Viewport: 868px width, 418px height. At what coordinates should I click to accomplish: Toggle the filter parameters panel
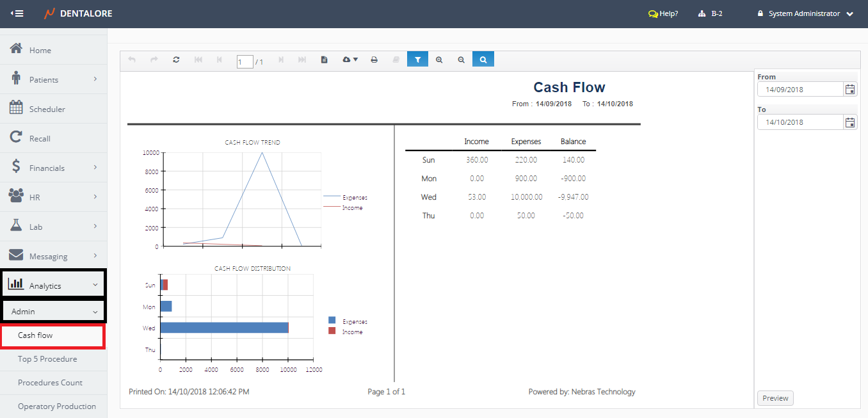(417, 60)
